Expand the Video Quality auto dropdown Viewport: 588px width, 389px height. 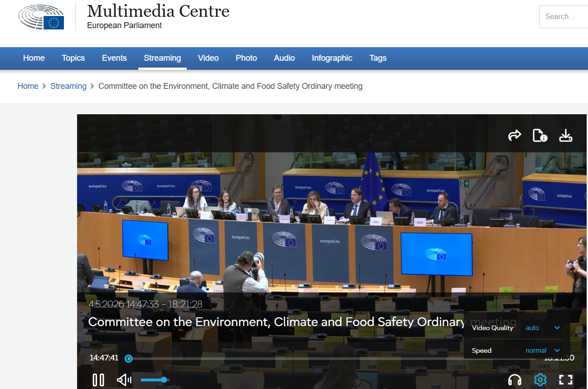[543, 328]
